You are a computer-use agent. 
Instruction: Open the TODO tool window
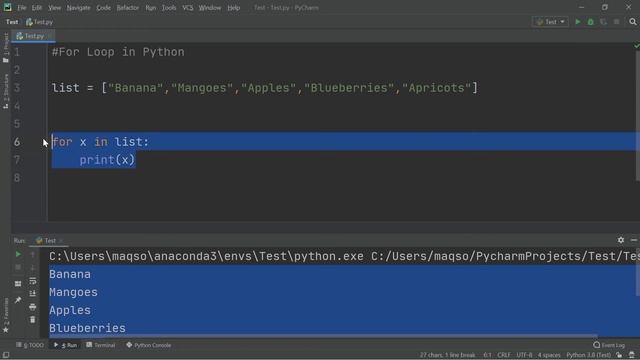pos(30,345)
